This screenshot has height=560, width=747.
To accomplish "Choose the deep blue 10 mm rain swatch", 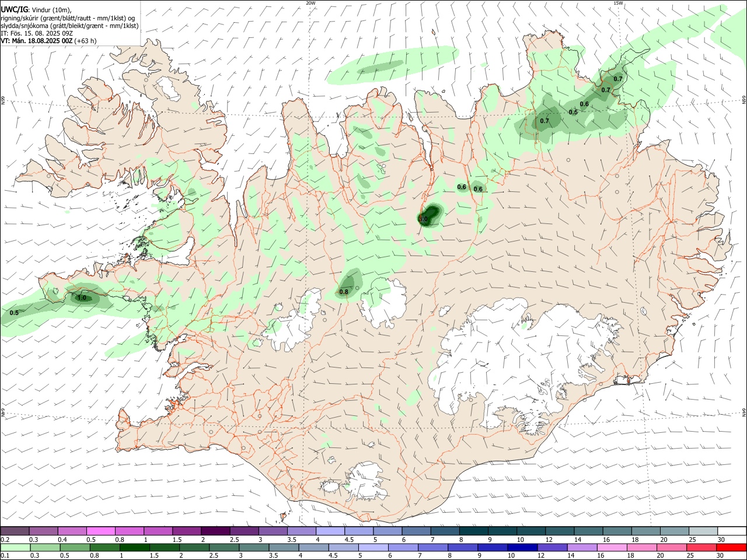I will [522, 547].
